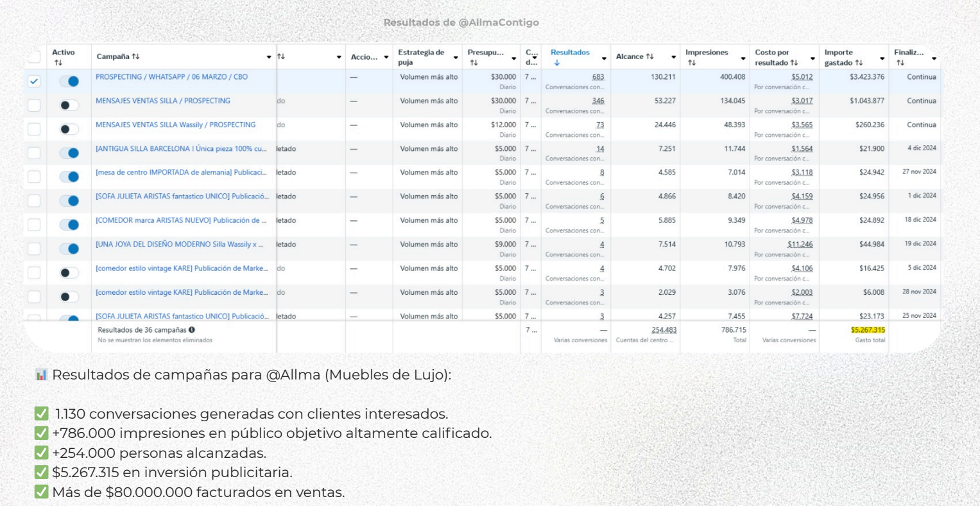This screenshot has height=506, width=980.
Task: Click the Impresiones column sort arrows
Action: click(691, 63)
